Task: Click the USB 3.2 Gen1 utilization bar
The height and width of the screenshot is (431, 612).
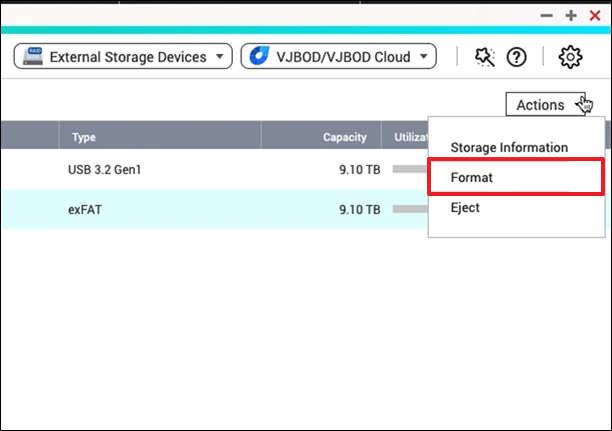Action: pos(410,170)
